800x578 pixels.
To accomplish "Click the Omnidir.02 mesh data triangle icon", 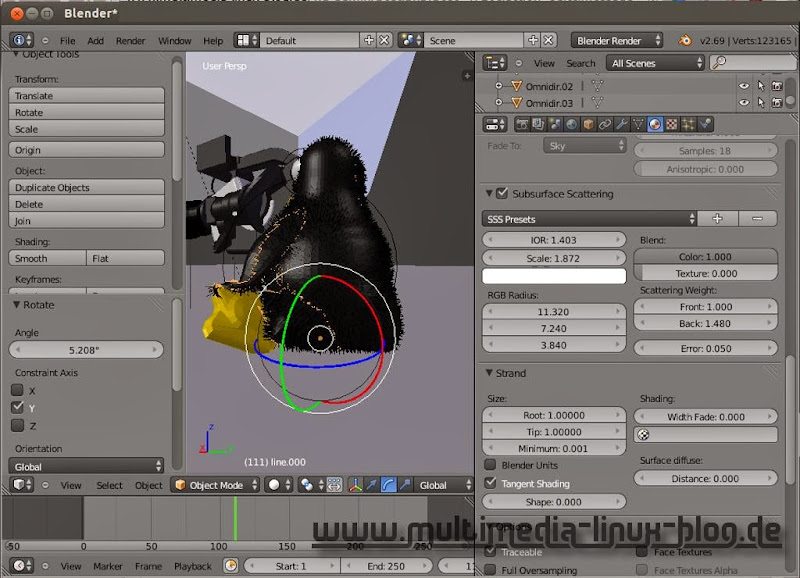I will click(597, 86).
